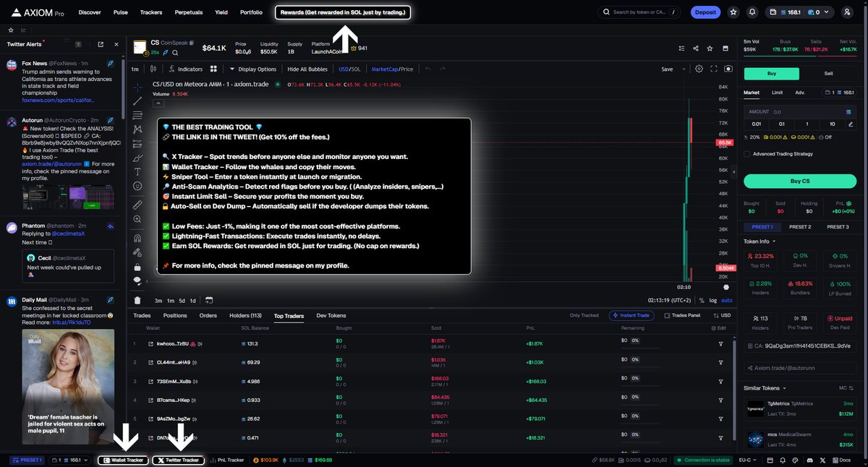Switch chart to Price view
Screen dimensions: 868x467
407,69
